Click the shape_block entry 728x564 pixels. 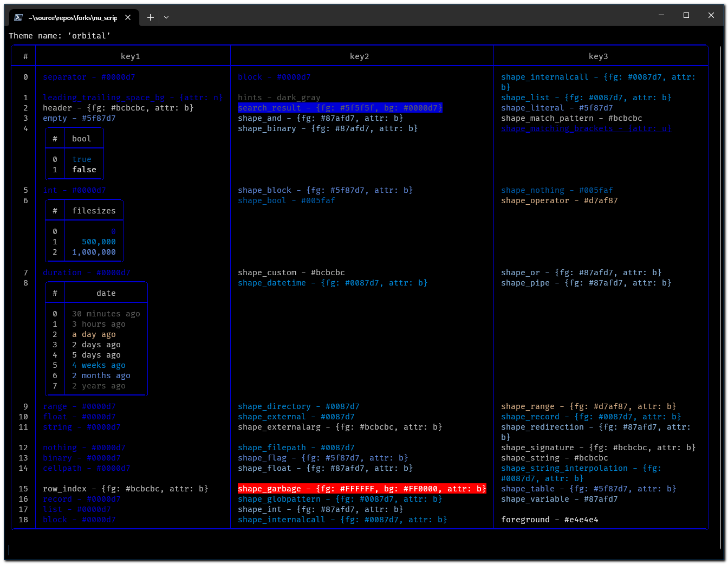(326, 190)
